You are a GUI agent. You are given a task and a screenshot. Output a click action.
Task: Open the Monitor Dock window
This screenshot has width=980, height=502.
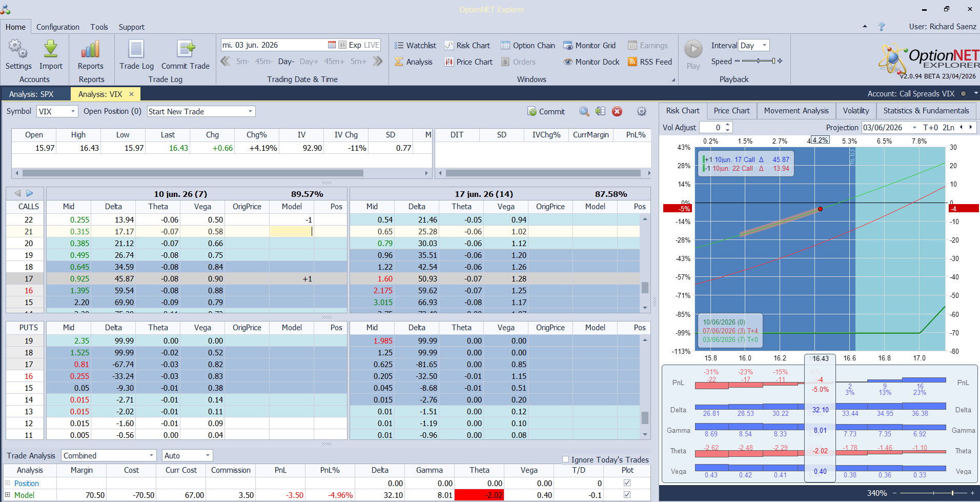(591, 62)
